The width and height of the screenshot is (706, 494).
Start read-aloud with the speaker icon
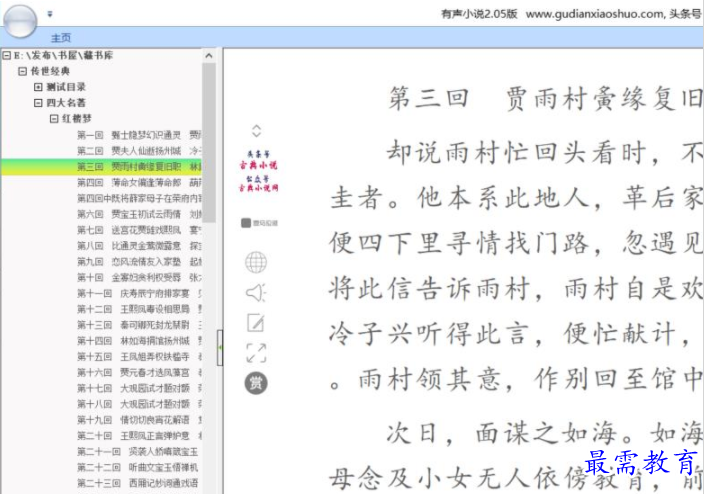click(x=256, y=293)
